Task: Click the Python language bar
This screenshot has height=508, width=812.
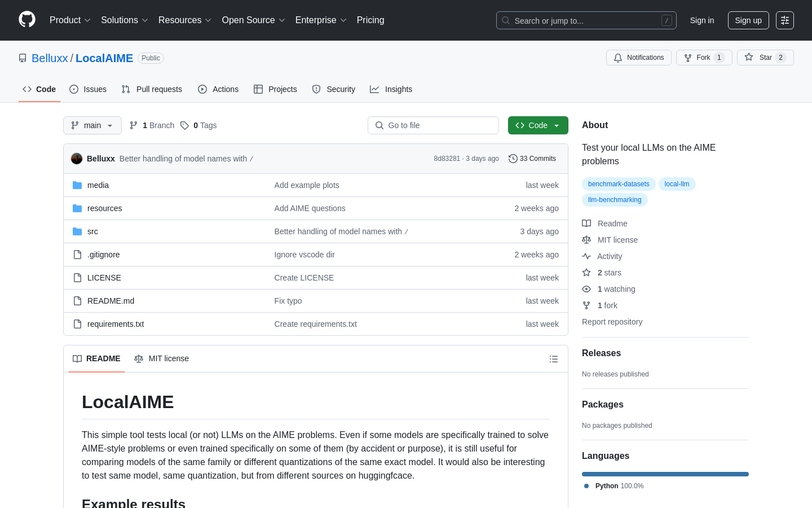Action: click(665, 474)
